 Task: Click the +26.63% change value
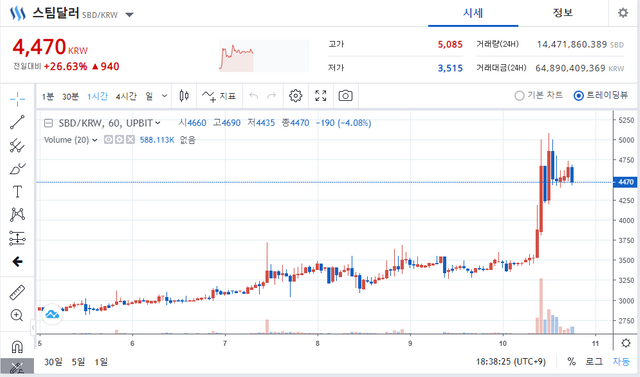[x=65, y=67]
